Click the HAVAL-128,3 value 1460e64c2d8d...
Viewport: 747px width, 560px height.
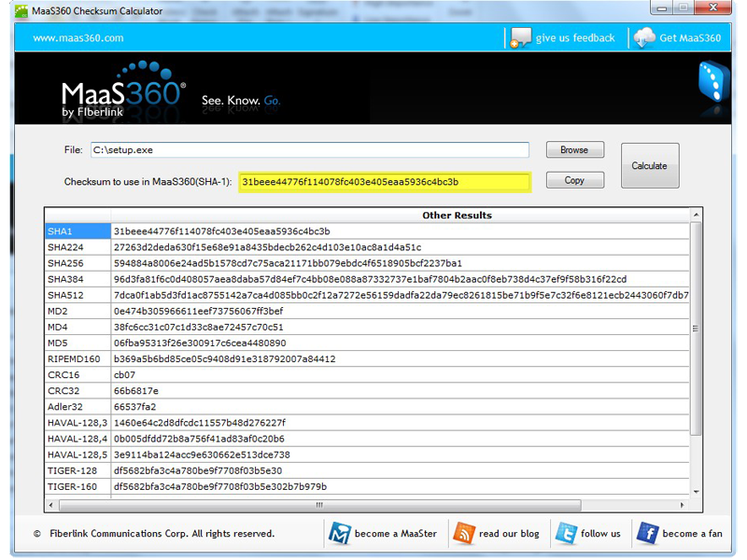pyautogui.click(x=200, y=423)
